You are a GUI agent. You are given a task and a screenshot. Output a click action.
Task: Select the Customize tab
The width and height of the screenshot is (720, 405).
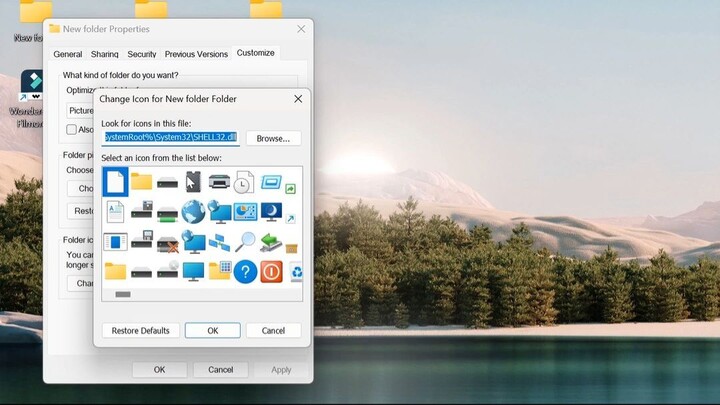[x=256, y=53]
